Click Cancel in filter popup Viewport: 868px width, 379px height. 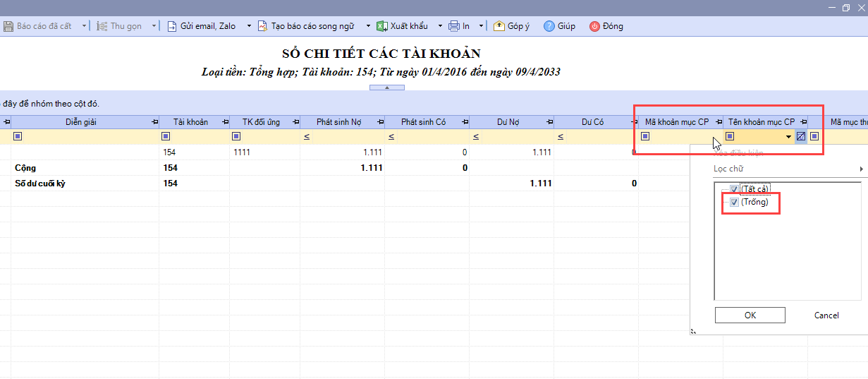[x=826, y=315]
